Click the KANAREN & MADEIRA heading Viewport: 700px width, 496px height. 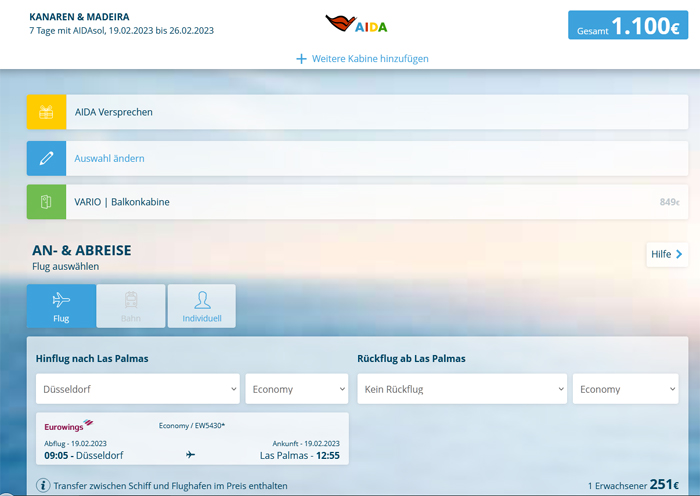(x=79, y=17)
